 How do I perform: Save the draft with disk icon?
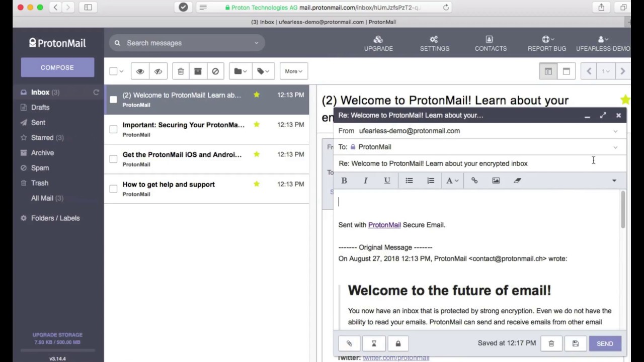click(575, 343)
